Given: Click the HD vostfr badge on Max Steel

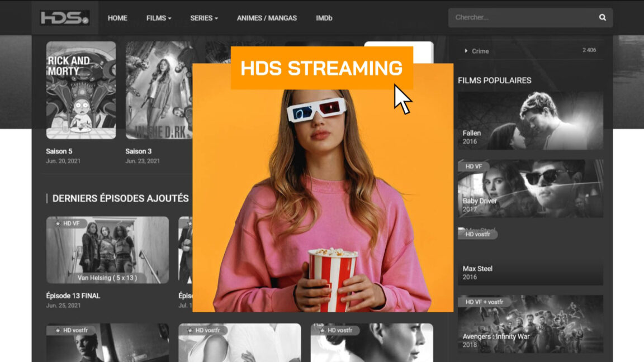Looking at the screenshot, I should [x=477, y=234].
